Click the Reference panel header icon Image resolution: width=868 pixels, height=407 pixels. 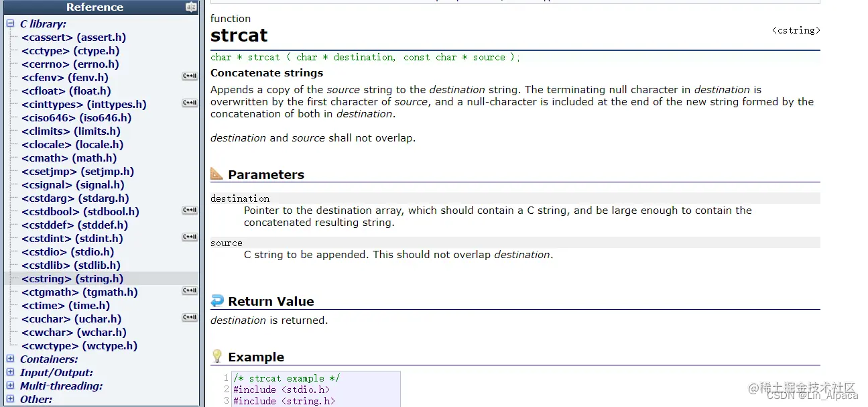[x=191, y=7]
